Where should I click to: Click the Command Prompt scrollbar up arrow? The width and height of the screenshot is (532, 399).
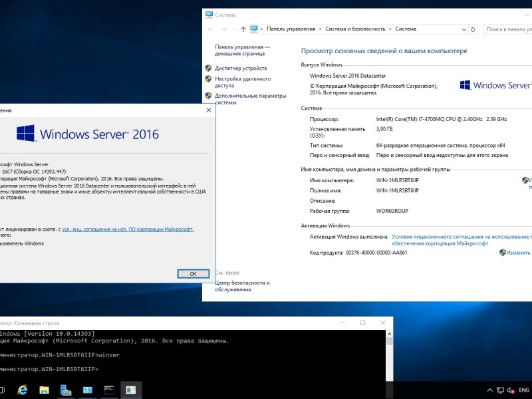[390, 334]
